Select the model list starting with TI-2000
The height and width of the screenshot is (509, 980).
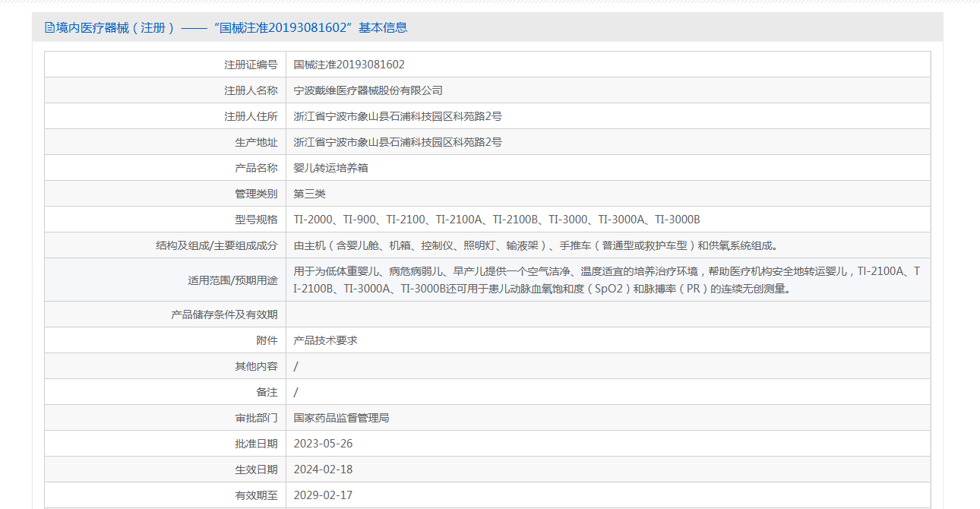[x=497, y=220]
